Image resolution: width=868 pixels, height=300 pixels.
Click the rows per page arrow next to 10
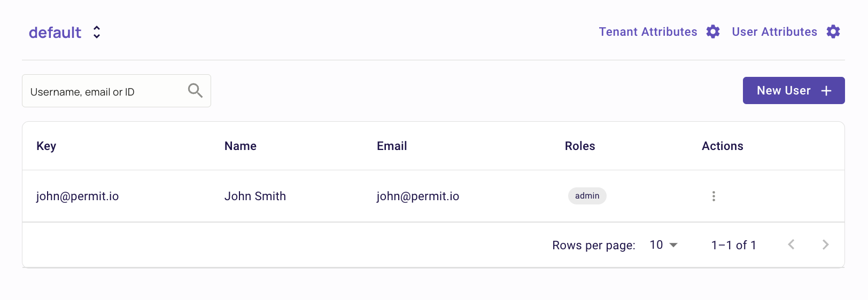click(673, 245)
